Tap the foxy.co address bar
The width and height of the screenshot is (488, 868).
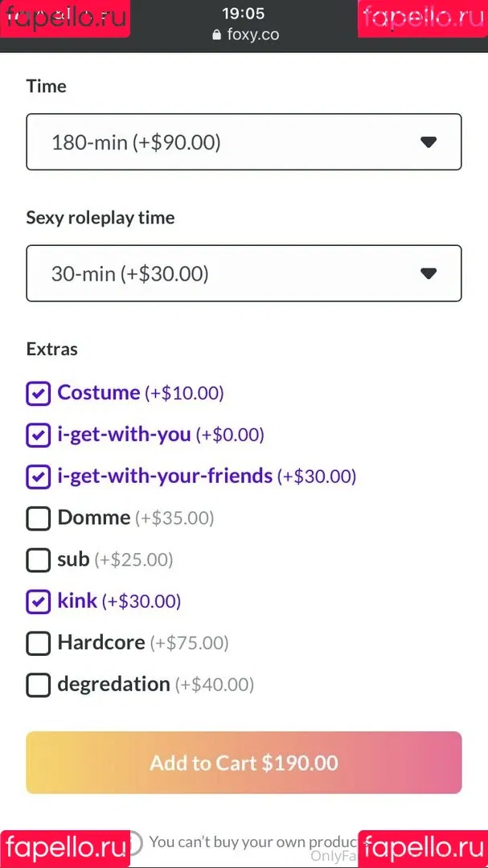coord(245,35)
